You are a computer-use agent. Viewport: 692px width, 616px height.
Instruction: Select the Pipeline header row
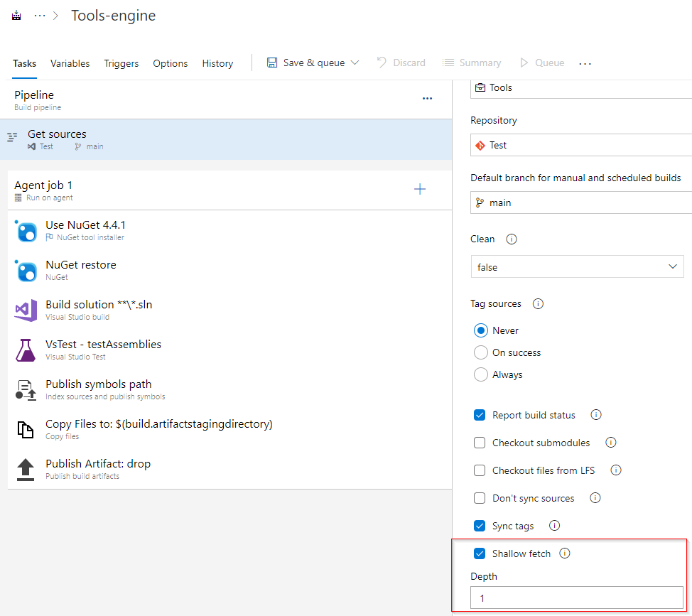(226, 99)
